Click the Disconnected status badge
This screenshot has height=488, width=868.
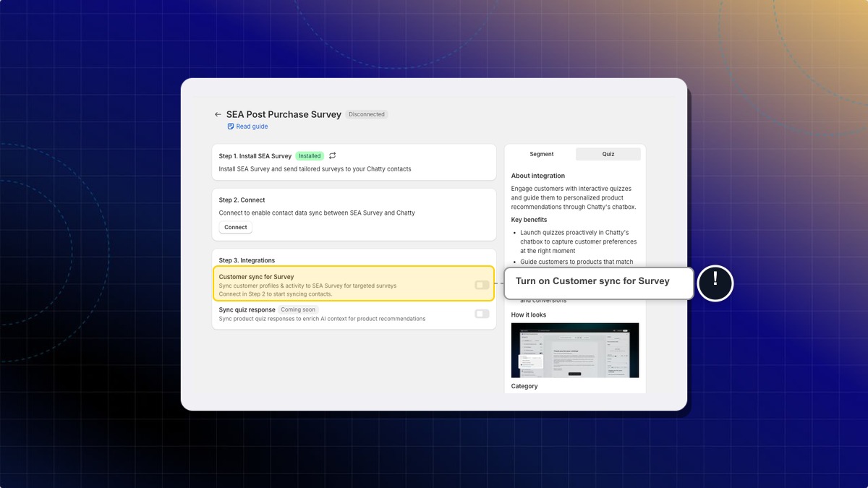pos(367,114)
